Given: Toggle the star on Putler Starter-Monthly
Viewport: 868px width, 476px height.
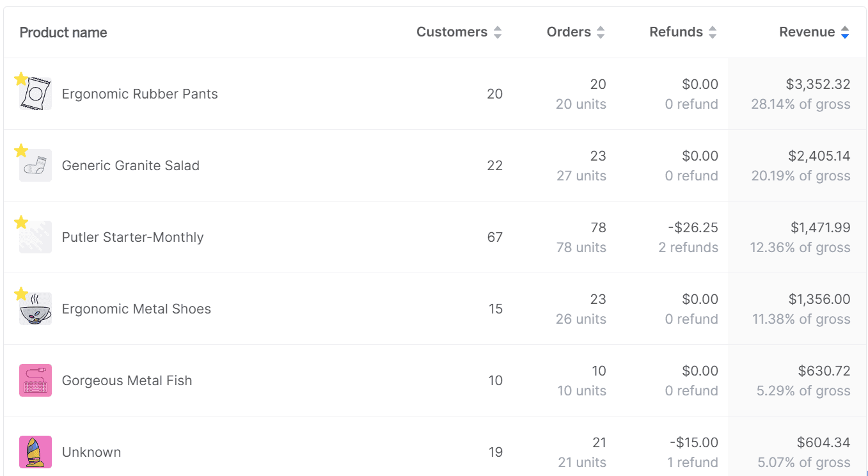Looking at the screenshot, I should 20,221.
